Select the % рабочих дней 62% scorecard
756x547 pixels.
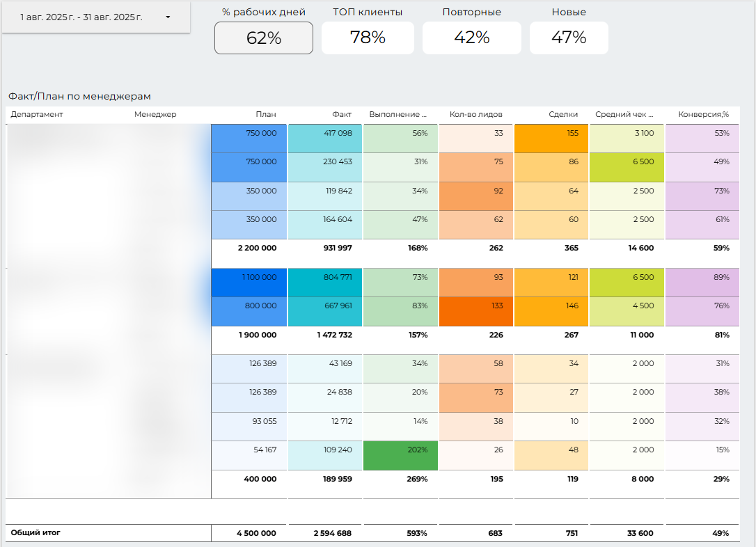pyautogui.click(x=263, y=38)
